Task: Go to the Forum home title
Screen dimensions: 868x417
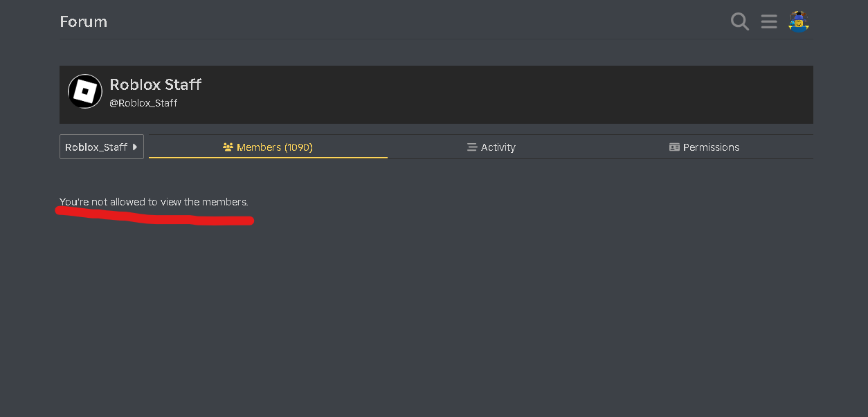Action: (x=84, y=22)
